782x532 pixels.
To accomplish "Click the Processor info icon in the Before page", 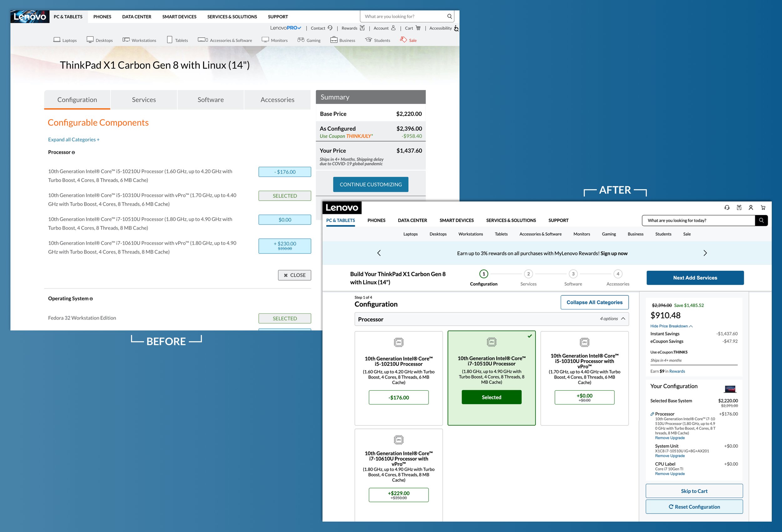I will pyautogui.click(x=73, y=153).
